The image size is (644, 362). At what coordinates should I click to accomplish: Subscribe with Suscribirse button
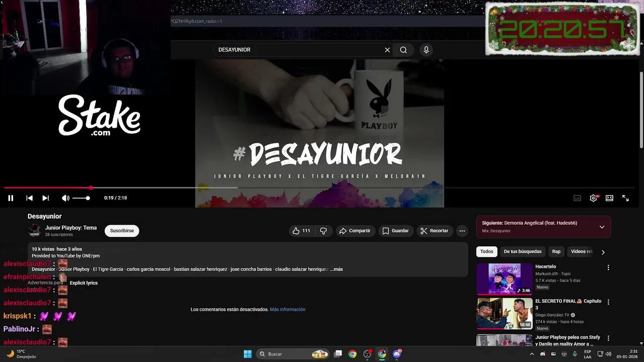(122, 231)
